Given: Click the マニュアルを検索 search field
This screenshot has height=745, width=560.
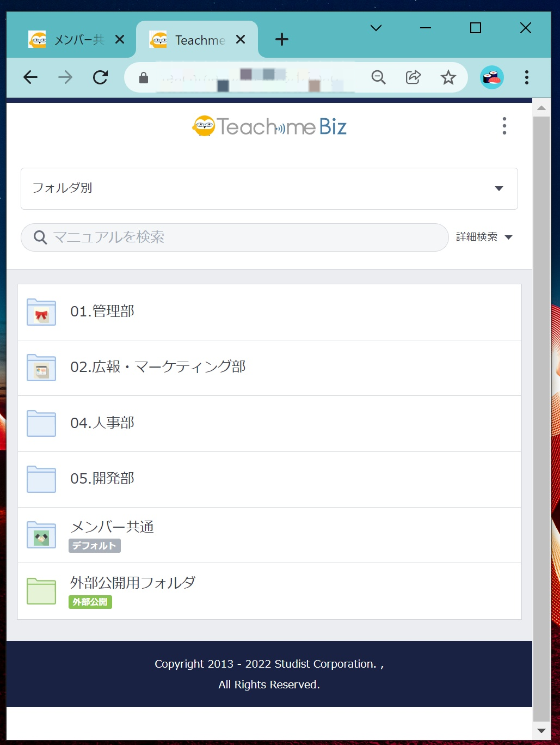Looking at the screenshot, I should [239, 237].
